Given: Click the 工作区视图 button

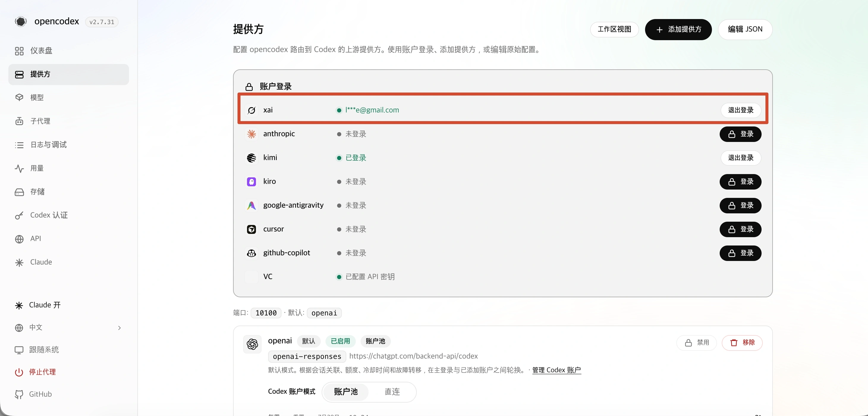Looking at the screenshot, I should [x=614, y=29].
